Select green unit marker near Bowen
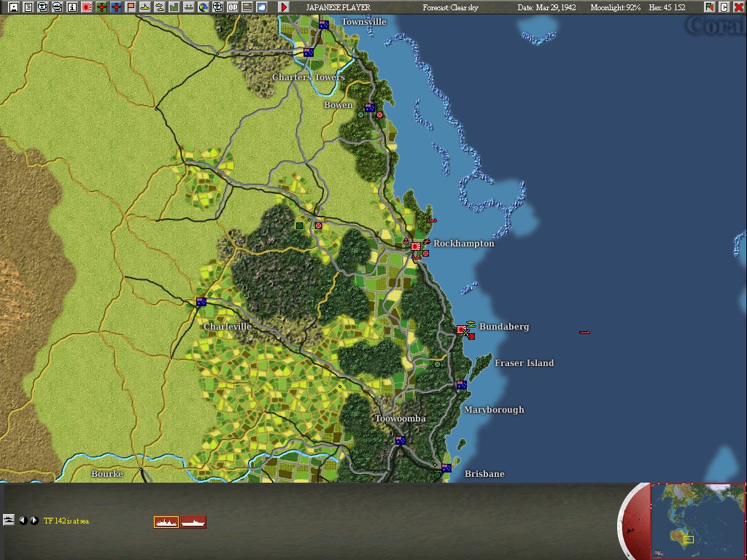This screenshot has height=560, width=747. point(360,114)
